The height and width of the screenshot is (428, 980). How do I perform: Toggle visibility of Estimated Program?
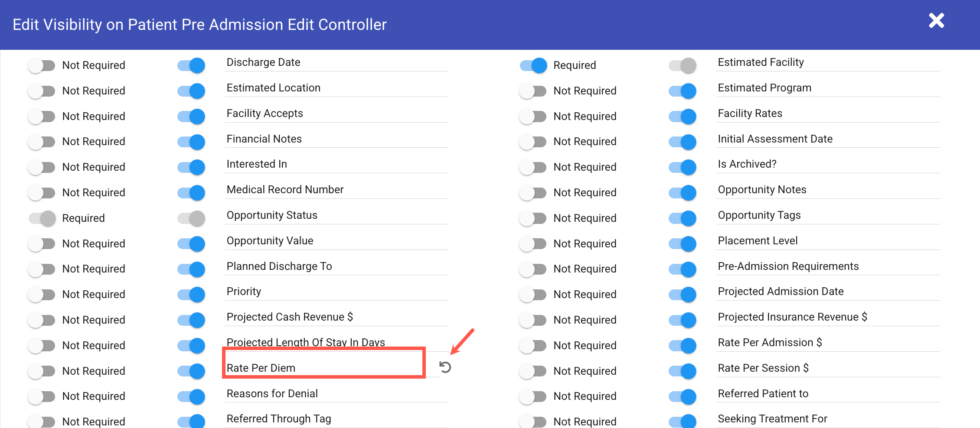point(682,91)
